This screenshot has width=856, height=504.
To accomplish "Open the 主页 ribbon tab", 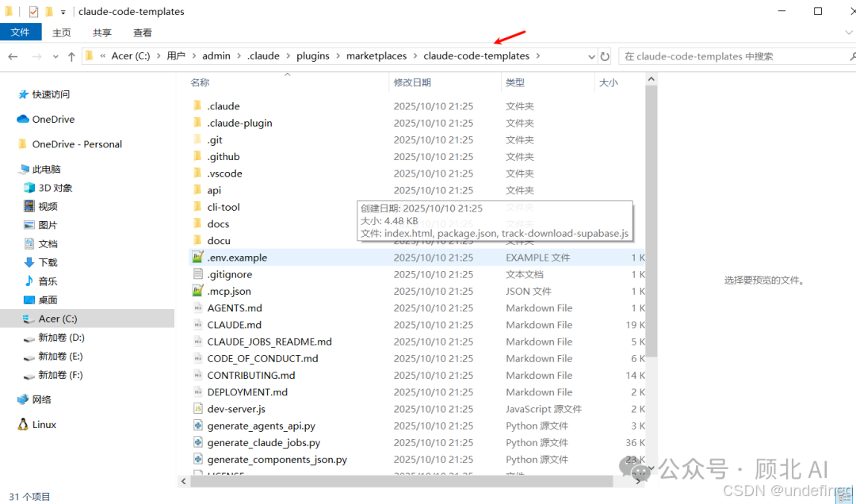I will 62,32.
